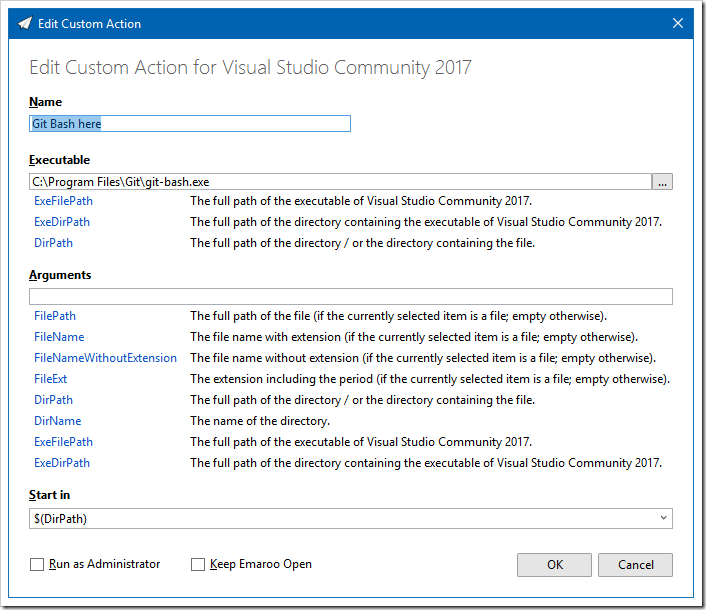Viewport: 706px width, 610px height.
Task: Click the Name label
Action: click(45, 102)
